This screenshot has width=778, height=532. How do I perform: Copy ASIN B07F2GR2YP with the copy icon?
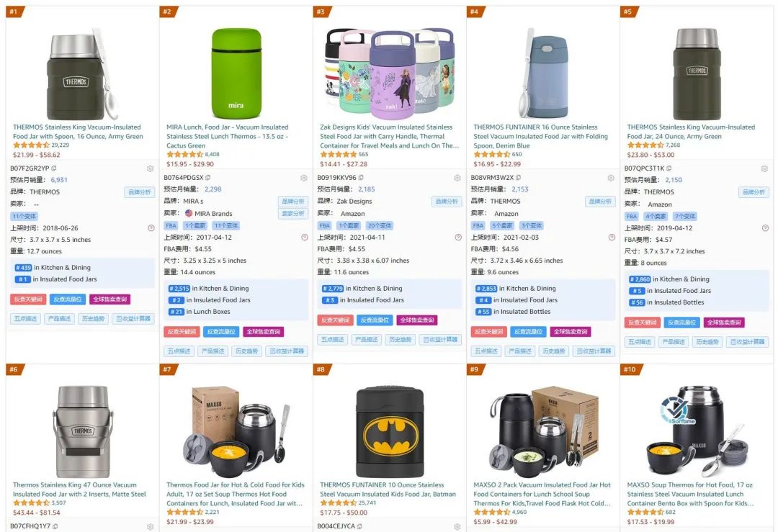pos(54,168)
